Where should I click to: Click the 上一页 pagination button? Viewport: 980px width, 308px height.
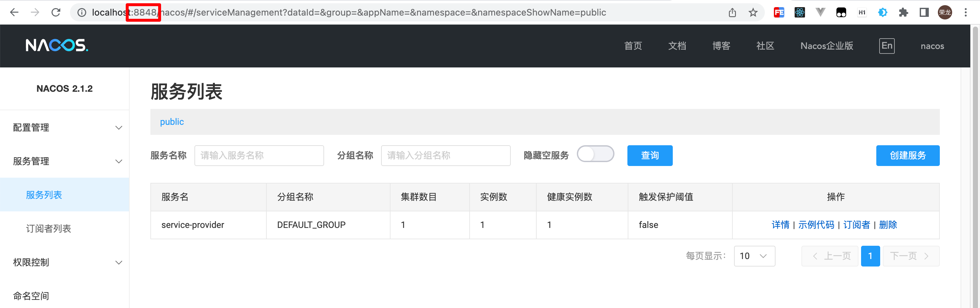tap(830, 256)
